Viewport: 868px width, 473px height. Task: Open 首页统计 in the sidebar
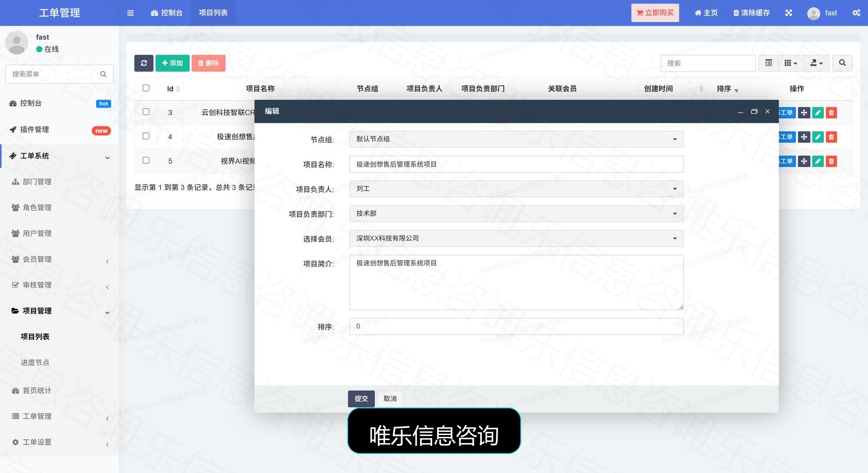pyautogui.click(x=37, y=391)
